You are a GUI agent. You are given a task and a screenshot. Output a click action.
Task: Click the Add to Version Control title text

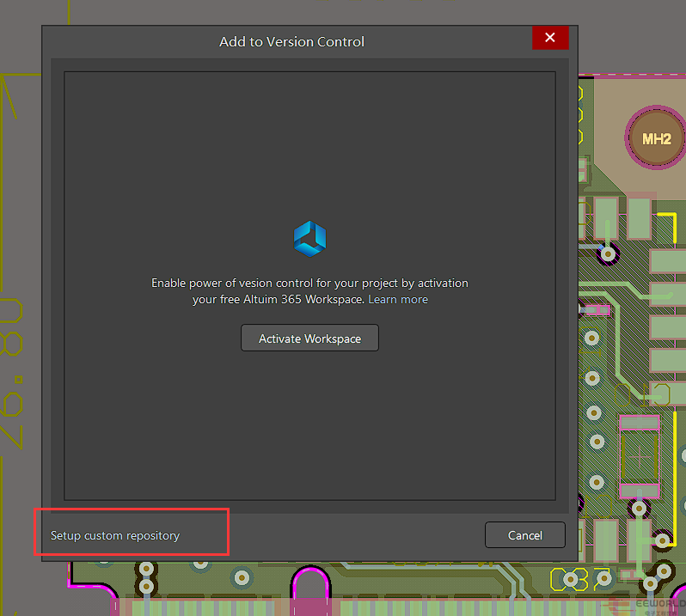coord(291,41)
